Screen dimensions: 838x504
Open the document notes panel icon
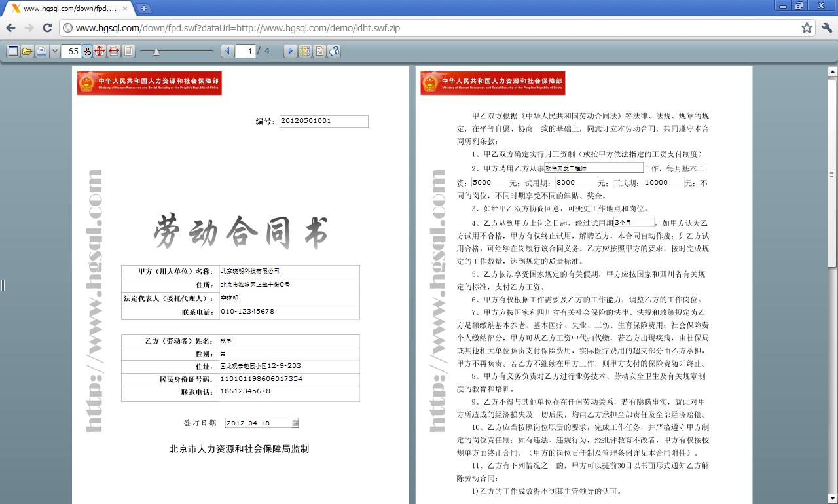pyautogui.click(x=319, y=51)
